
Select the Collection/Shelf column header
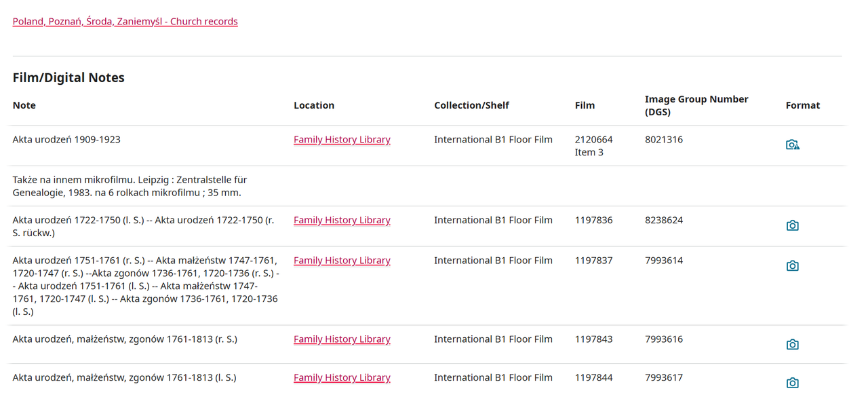tap(471, 105)
